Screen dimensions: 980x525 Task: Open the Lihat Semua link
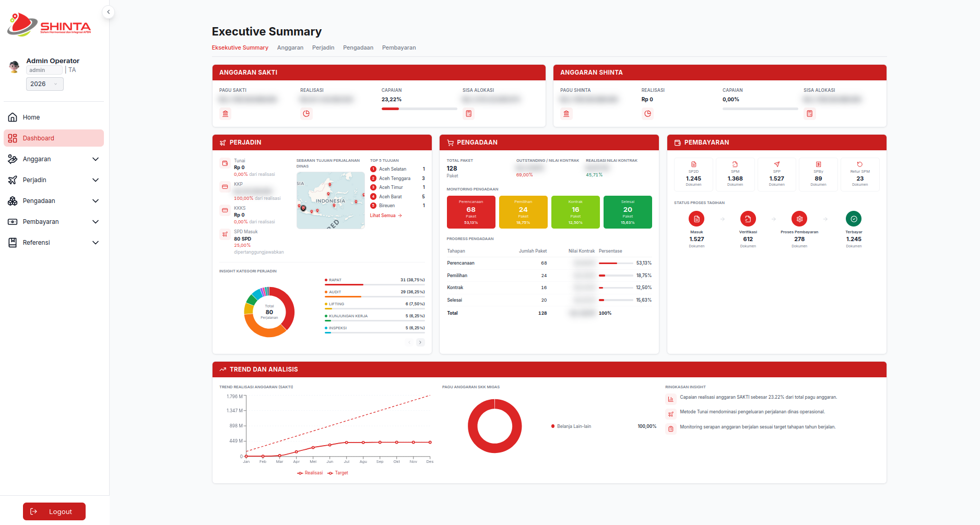pyautogui.click(x=386, y=216)
